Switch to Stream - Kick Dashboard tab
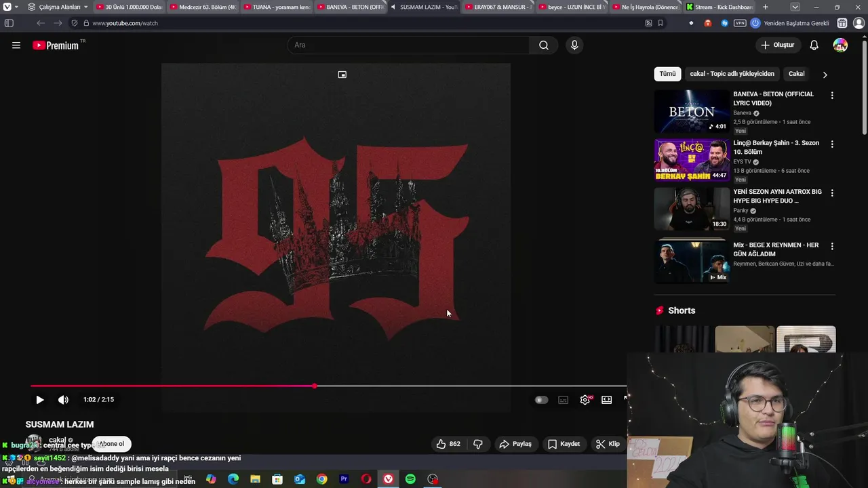This screenshot has height=488, width=868. pos(719,7)
